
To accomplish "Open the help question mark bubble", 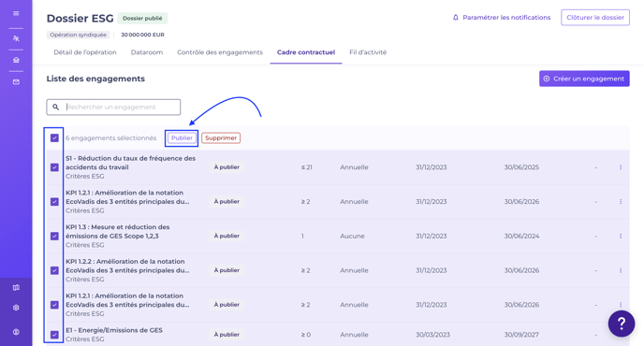I will [x=622, y=324].
